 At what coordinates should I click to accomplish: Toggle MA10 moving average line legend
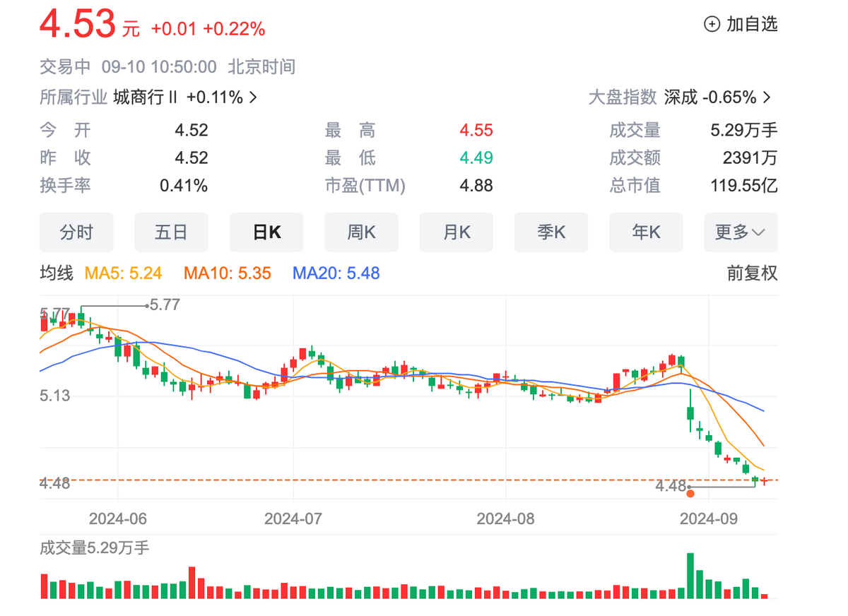[x=227, y=273]
